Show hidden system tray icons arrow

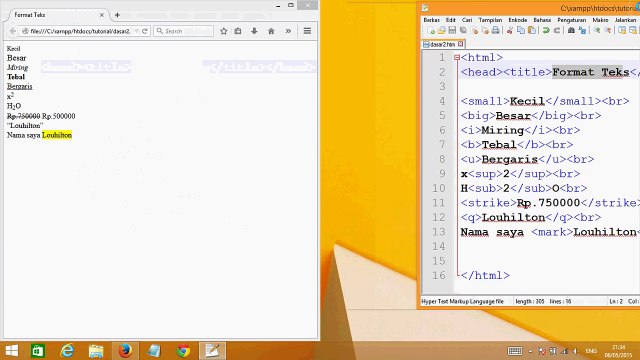[530, 351]
